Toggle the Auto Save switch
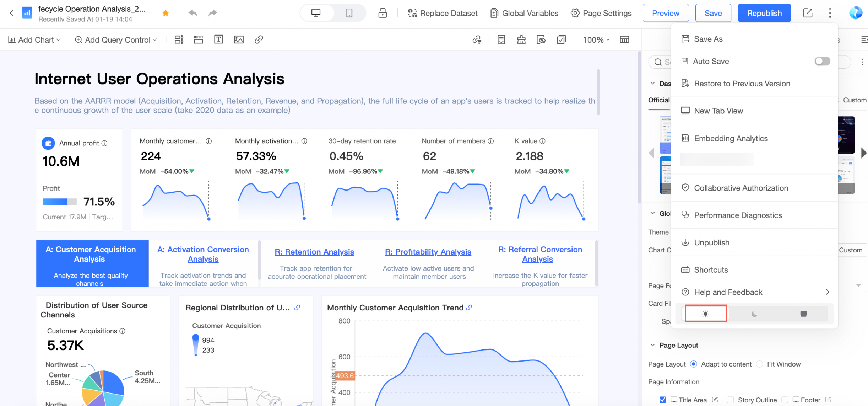 (822, 61)
